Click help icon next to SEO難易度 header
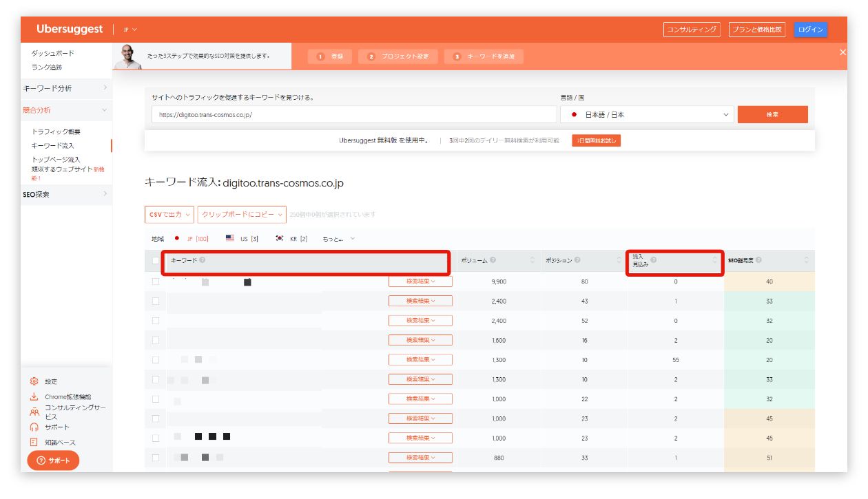868x499 pixels. tap(758, 260)
